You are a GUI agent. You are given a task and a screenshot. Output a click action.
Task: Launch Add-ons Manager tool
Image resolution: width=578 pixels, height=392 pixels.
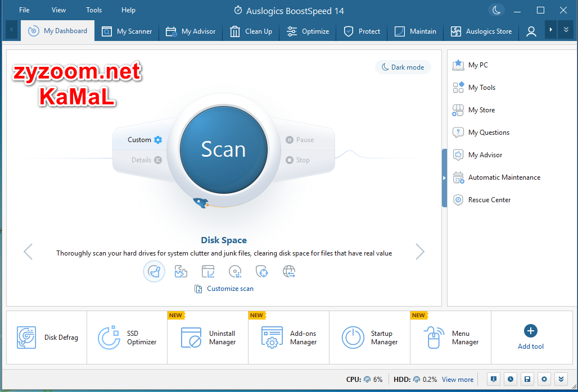click(x=288, y=338)
